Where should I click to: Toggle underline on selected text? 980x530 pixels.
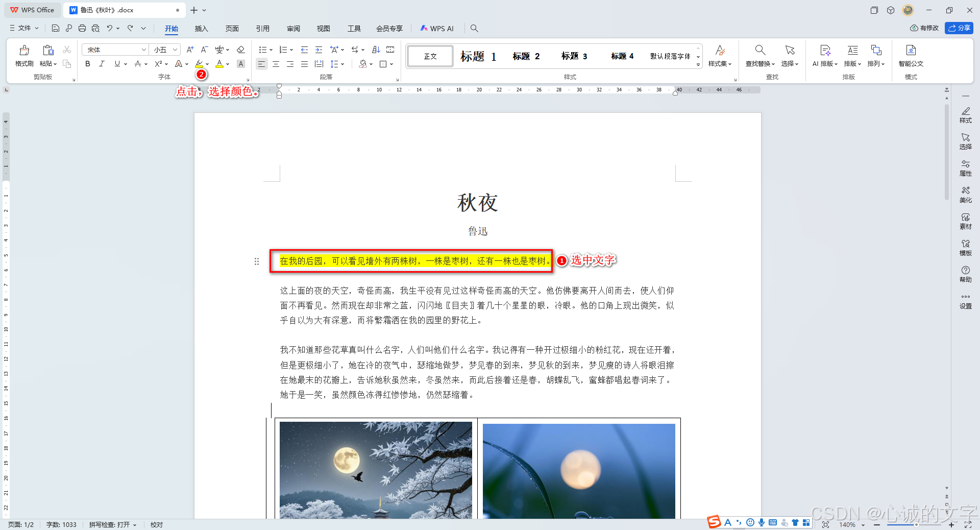point(116,64)
